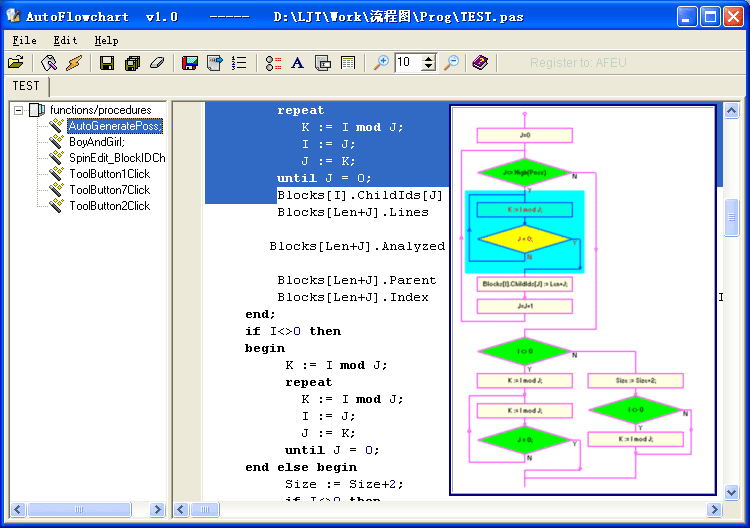Open the Help menu
This screenshot has width=750, height=528.
pos(106,41)
